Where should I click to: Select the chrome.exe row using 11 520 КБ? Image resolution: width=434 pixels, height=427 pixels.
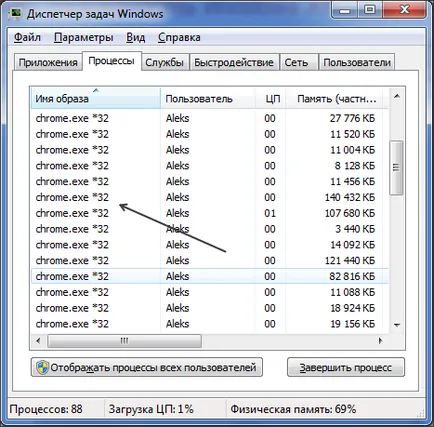click(209, 134)
